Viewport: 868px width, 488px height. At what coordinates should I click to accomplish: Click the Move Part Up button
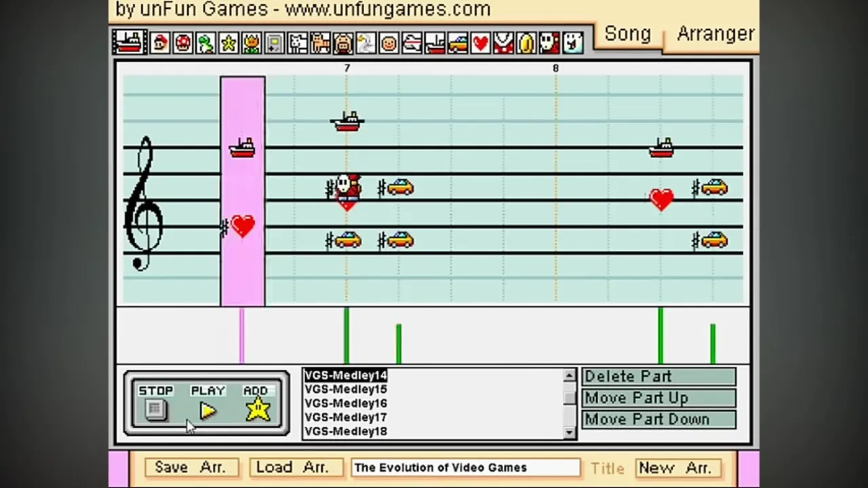tap(658, 398)
